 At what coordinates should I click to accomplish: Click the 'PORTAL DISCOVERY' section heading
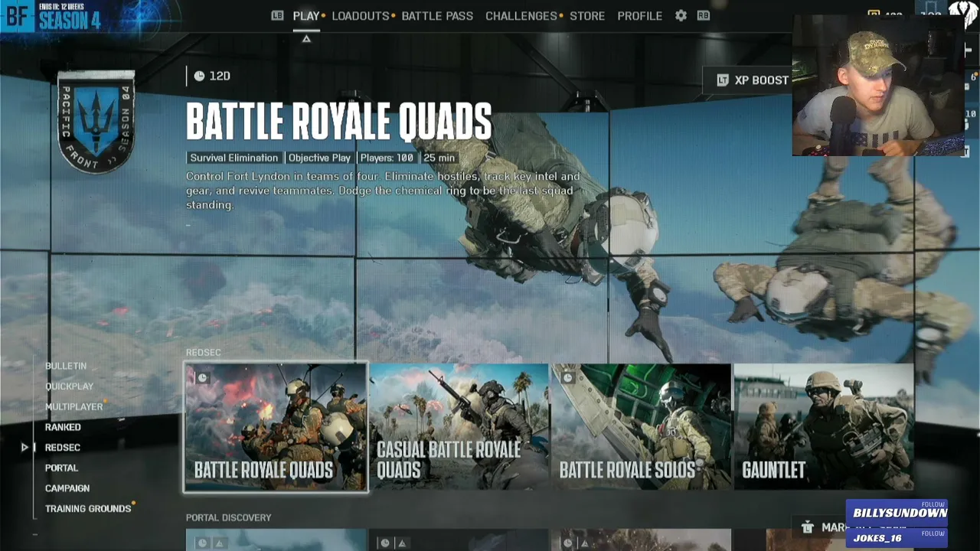point(229,518)
